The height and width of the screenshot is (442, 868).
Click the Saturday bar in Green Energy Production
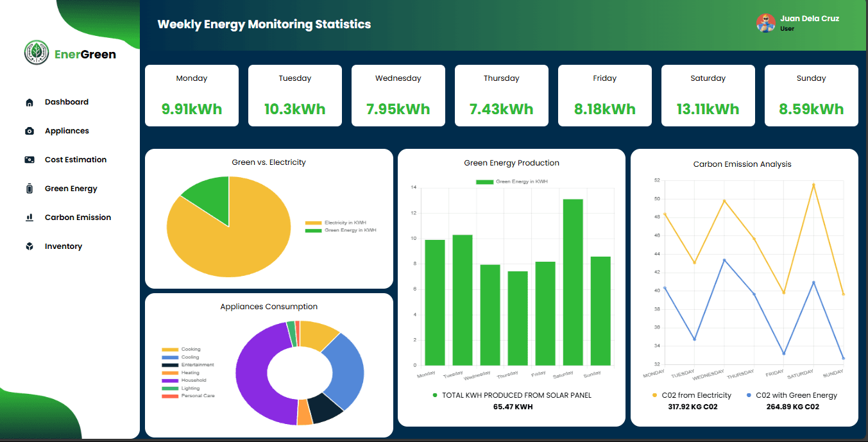click(x=573, y=282)
